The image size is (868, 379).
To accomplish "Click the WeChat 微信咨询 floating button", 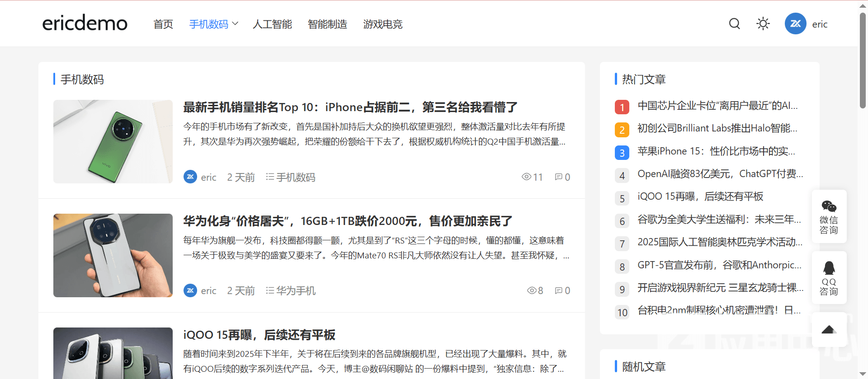I will pyautogui.click(x=829, y=217).
